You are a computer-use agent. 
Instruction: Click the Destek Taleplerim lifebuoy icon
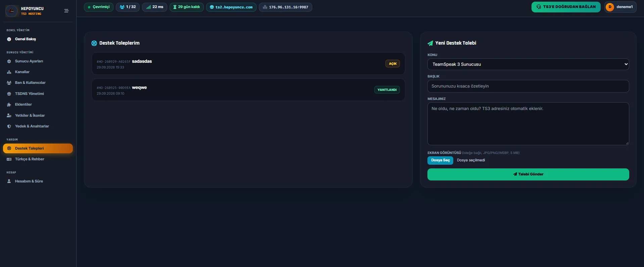point(94,43)
